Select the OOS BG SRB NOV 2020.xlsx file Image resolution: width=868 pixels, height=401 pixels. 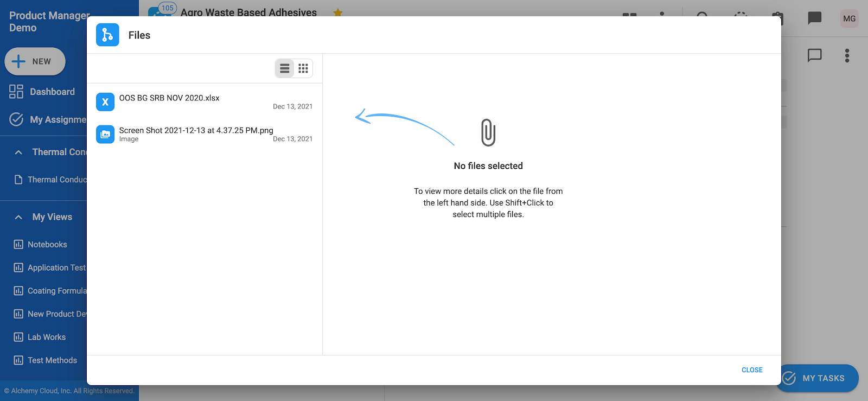coord(205,102)
